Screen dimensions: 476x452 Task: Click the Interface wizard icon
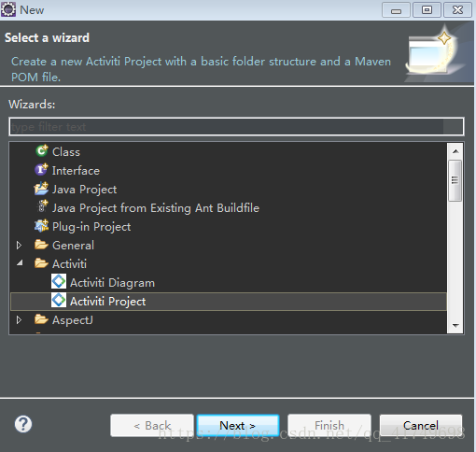(x=41, y=170)
